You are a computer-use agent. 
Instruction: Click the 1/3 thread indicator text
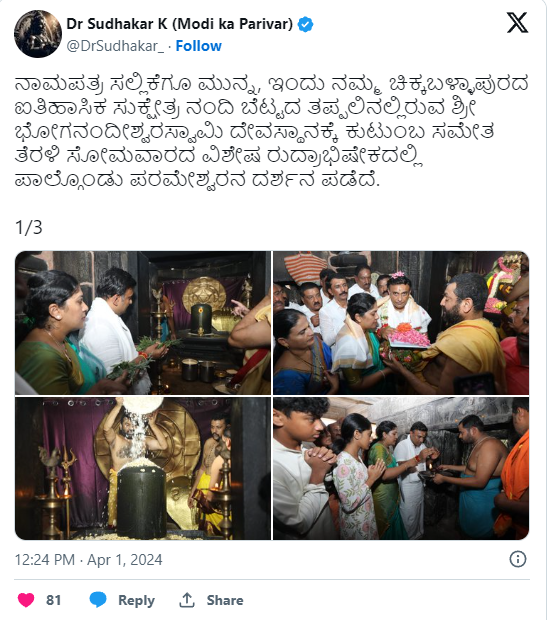(x=28, y=227)
